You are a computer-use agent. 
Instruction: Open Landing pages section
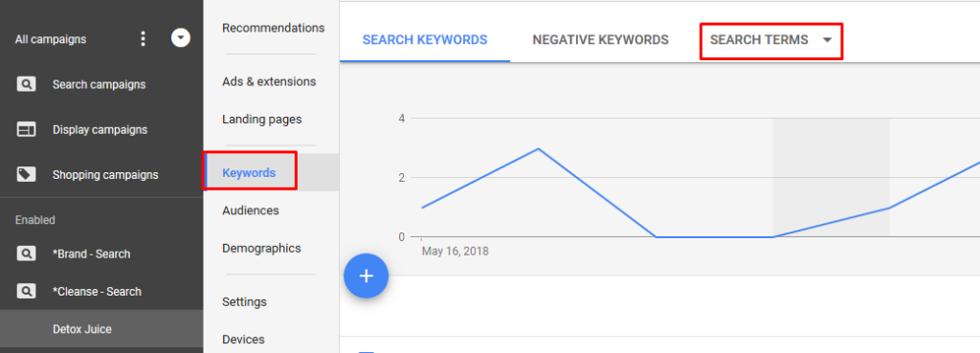click(x=262, y=120)
